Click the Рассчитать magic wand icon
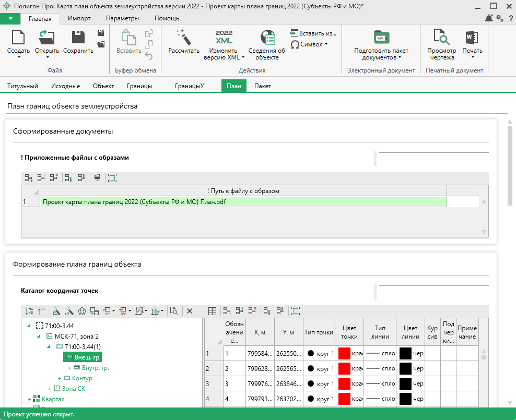 pos(183,37)
